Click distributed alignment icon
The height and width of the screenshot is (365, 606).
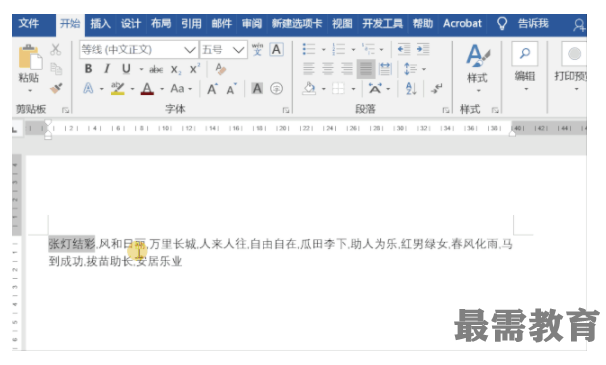point(385,69)
